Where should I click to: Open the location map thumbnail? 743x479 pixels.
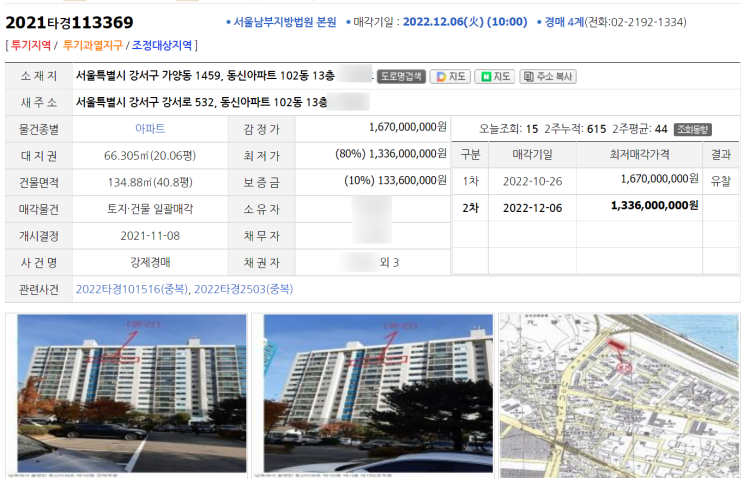point(619,396)
